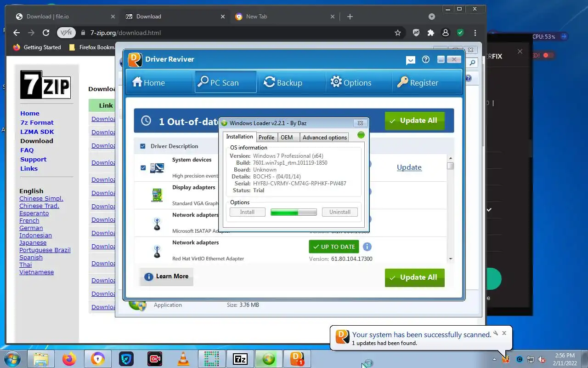Click the magnifier search icon in background window

coord(472,63)
